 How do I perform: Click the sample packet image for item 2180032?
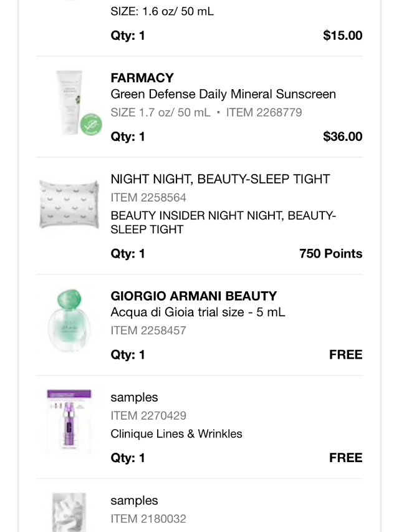pyautogui.click(x=69, y=511)
